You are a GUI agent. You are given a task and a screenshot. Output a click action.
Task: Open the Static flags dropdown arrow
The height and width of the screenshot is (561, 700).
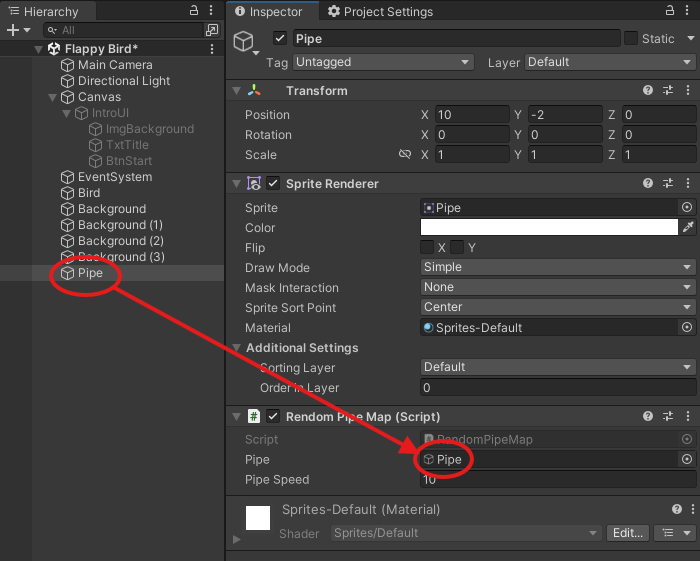tap(691, 38)
